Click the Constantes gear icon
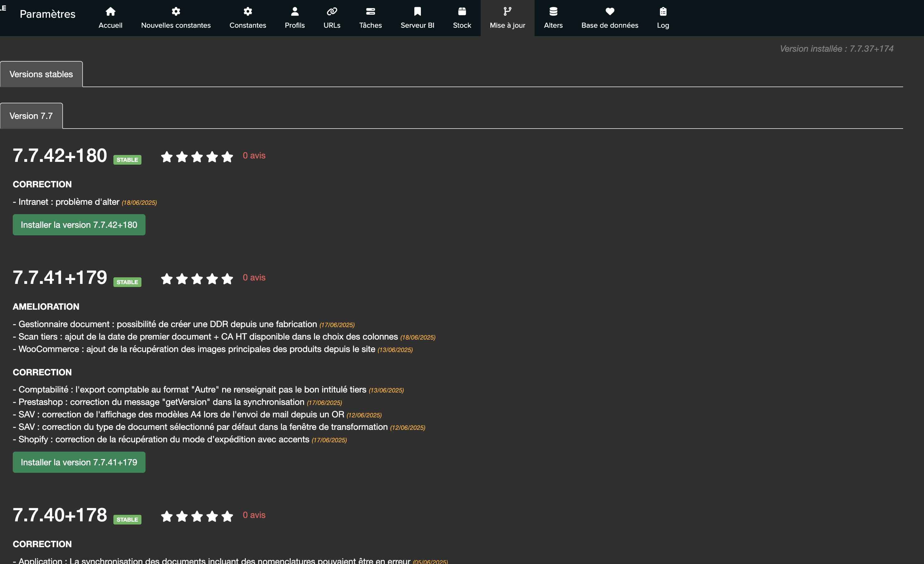Viewport: 924px width, 564px height. point(247,12)
